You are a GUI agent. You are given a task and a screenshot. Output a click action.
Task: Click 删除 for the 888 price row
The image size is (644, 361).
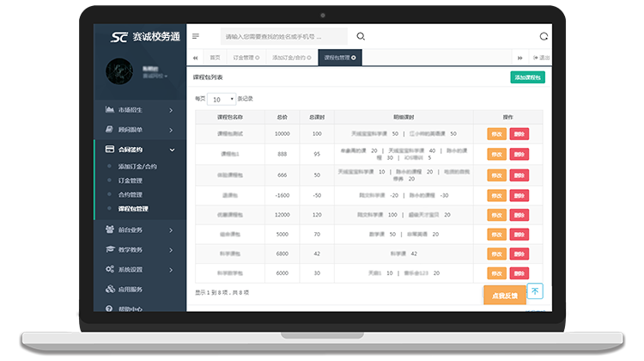pyautogui.click(x=519, y=154)
